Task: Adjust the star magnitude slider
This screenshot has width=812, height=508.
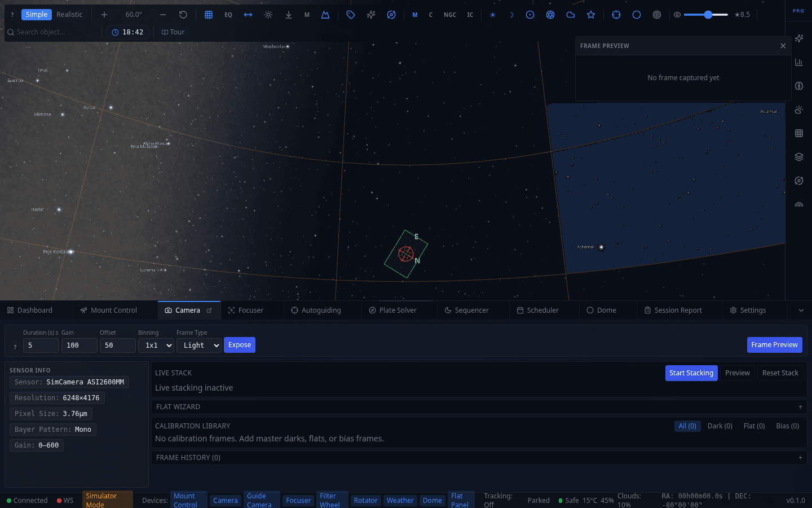Action: [706, 15]
